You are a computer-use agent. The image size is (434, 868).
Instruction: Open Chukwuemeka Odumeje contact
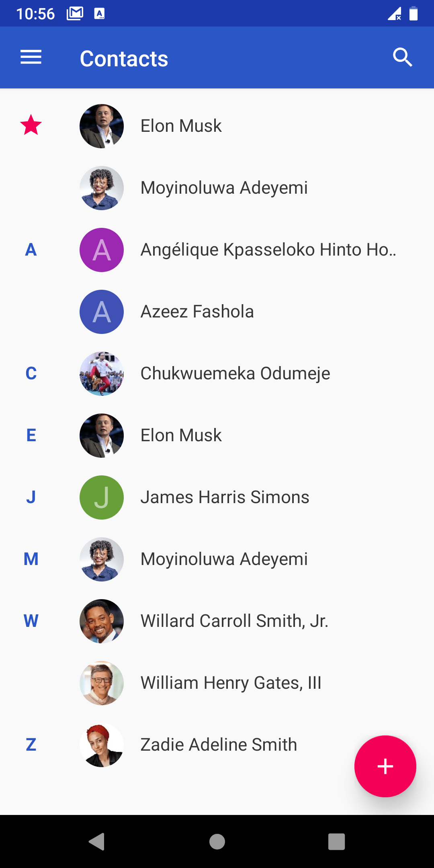pos(235,374)
